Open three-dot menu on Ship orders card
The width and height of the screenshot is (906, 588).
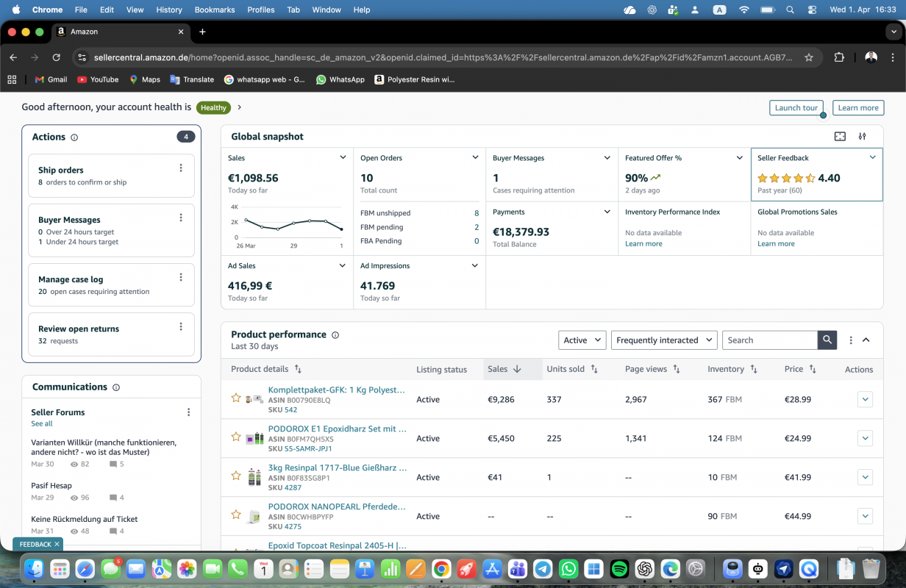pos(181,168)
